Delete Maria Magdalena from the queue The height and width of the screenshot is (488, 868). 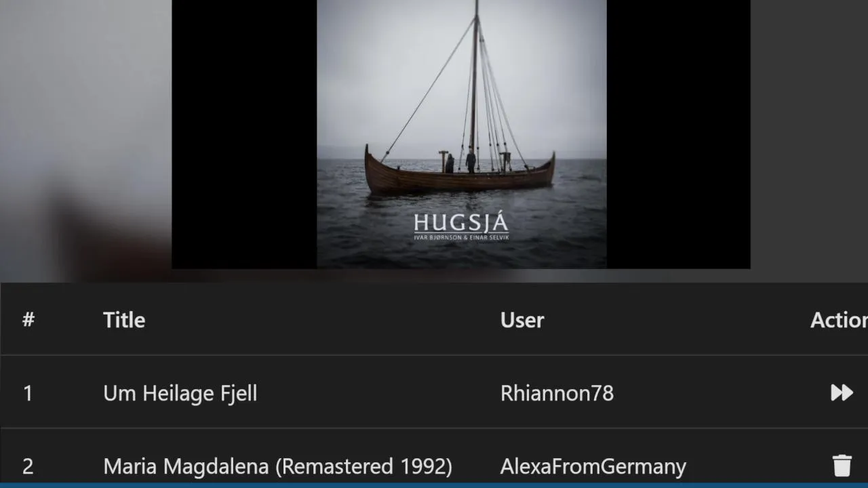coord(842,466)
